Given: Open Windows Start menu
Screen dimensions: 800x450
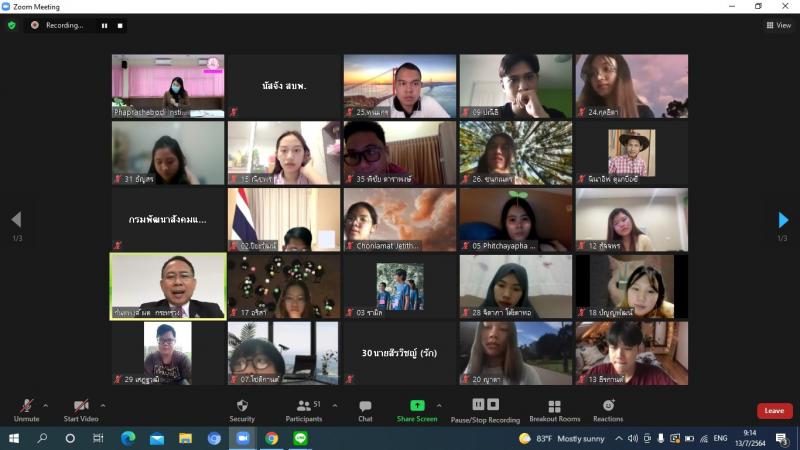Looking at the screenshot, I should (x=14, y=438).
